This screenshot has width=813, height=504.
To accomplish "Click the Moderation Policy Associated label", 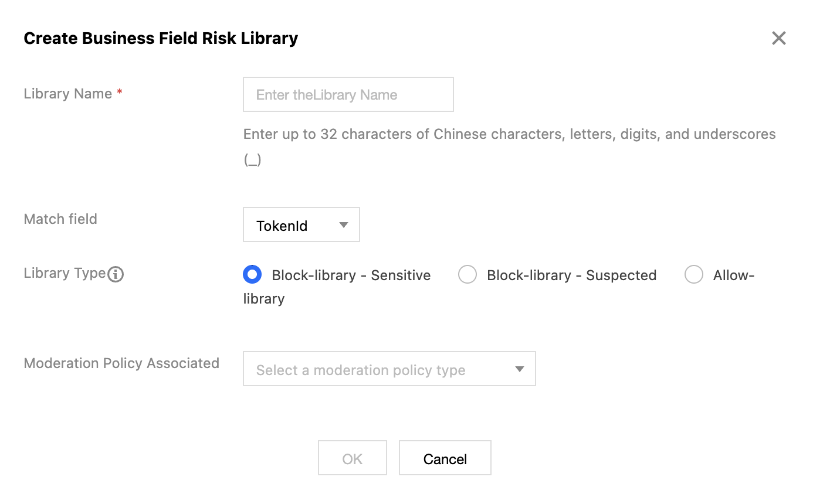I will coord(121,363).
